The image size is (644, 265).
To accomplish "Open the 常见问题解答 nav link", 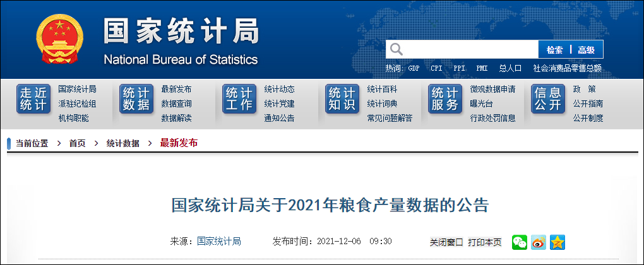I will [x=390, y=119].
